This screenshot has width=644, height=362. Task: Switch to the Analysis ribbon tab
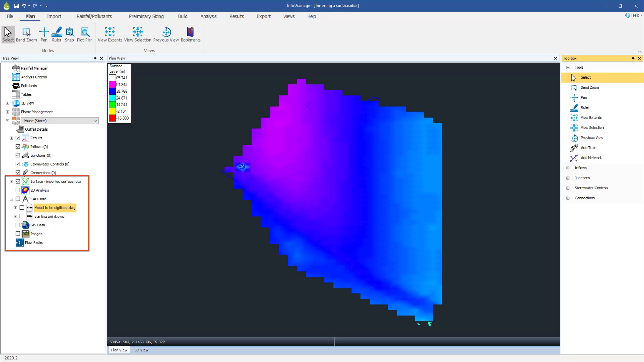(208, 16)
